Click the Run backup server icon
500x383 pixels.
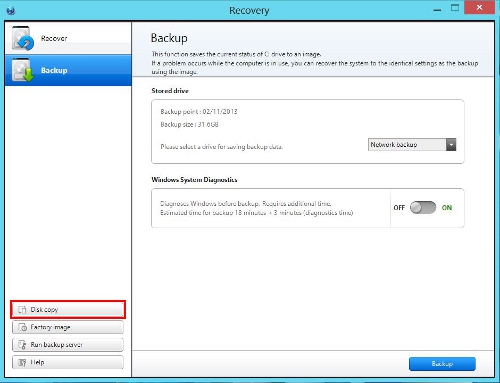point(22,345)
